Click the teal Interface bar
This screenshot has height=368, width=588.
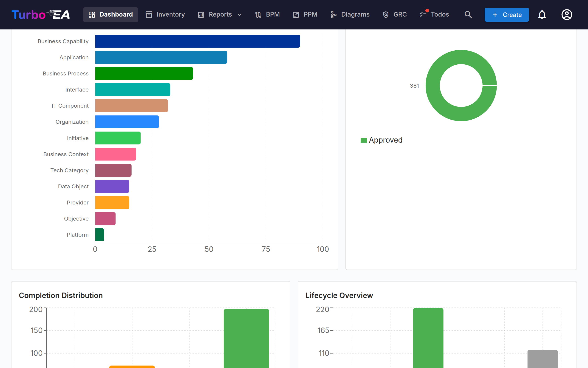[133, 89]
